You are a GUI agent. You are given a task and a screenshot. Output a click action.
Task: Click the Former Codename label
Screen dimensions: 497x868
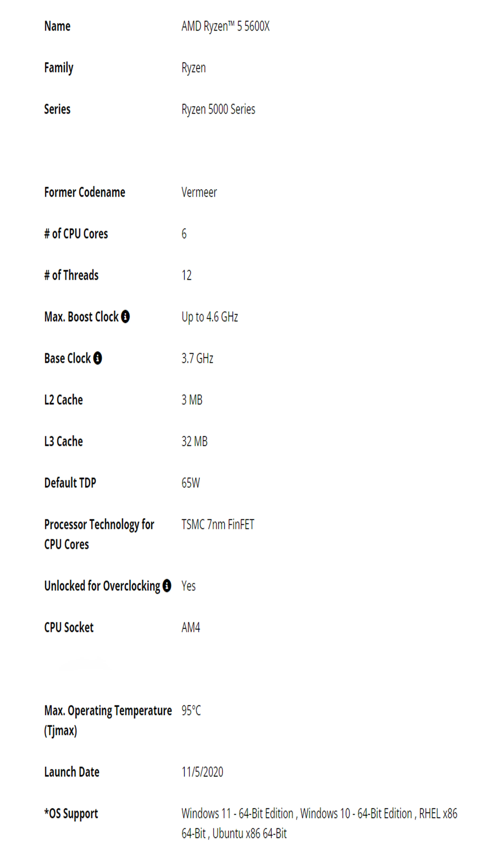tap(85, 192)
